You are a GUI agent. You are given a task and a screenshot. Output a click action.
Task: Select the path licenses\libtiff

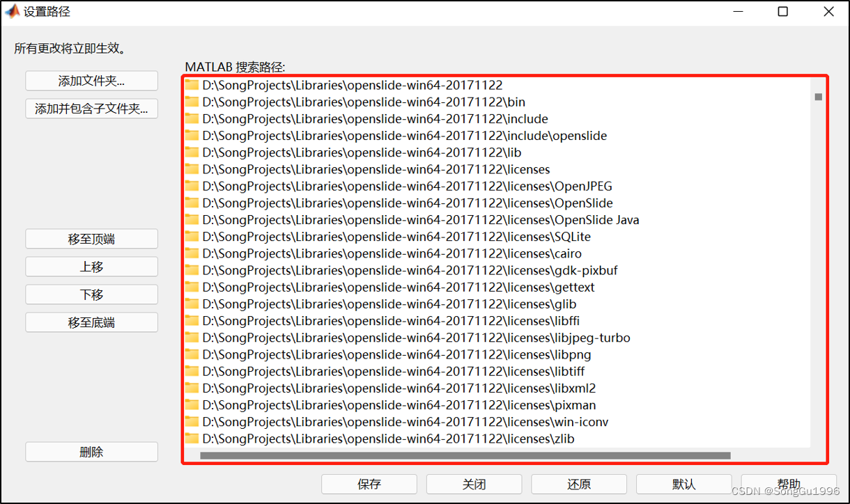coord(394,371)
